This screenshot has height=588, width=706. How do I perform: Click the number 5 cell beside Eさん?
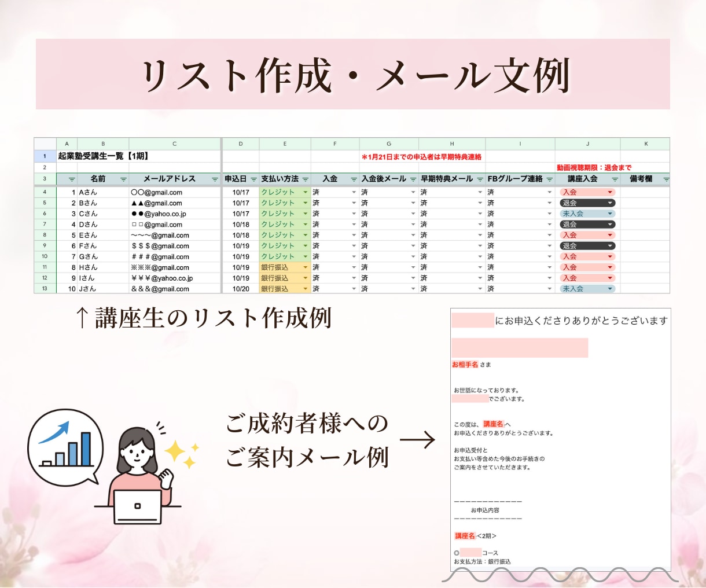coord(67,235)
